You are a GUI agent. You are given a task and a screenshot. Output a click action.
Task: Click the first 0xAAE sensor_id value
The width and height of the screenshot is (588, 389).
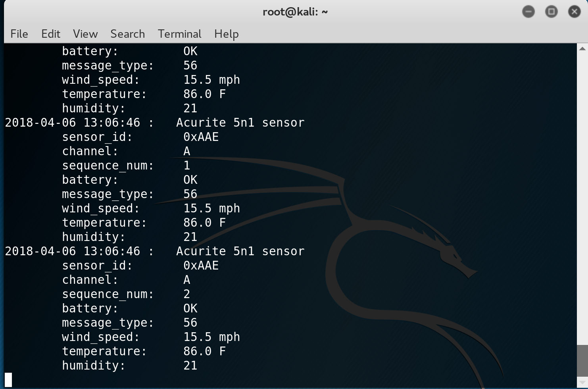coord(201,137)
